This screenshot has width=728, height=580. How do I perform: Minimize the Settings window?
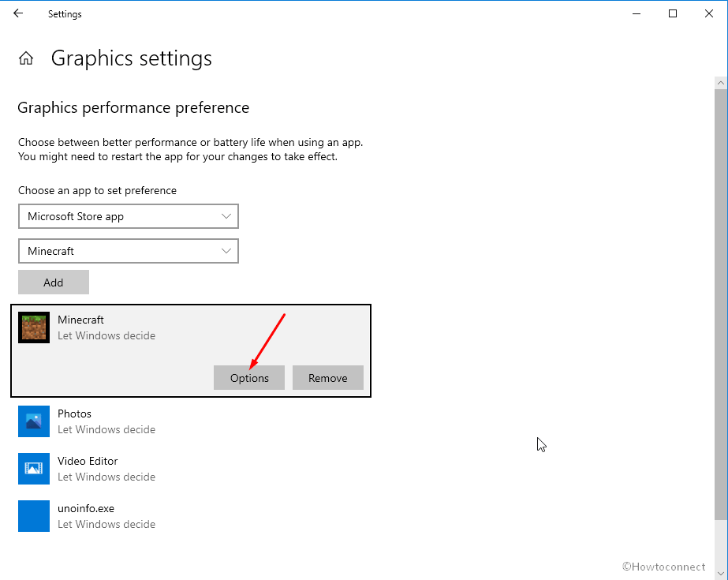point(637,14)
